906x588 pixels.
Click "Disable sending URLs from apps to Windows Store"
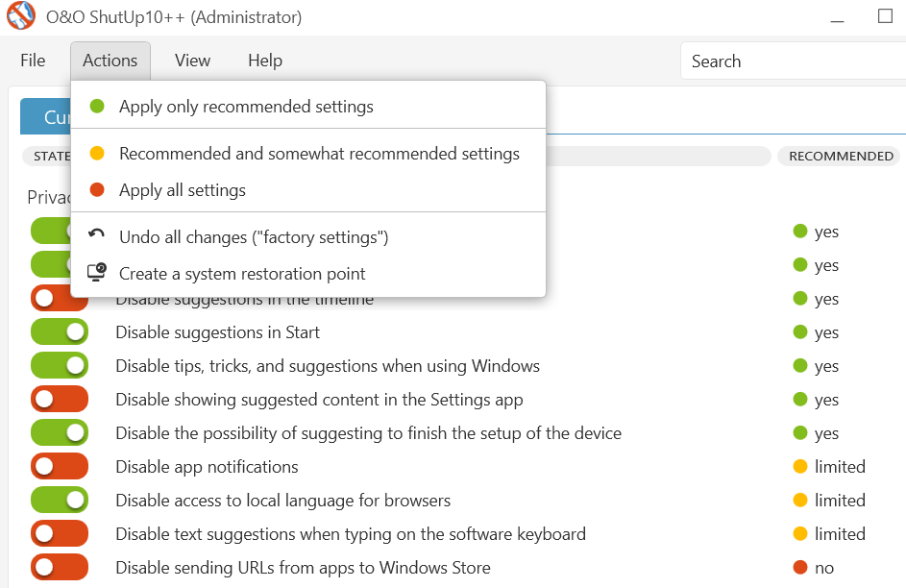(x=303, y=568)
